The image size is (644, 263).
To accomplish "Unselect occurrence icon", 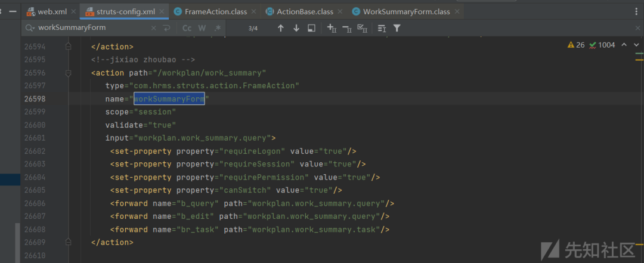I will [346, 28].
